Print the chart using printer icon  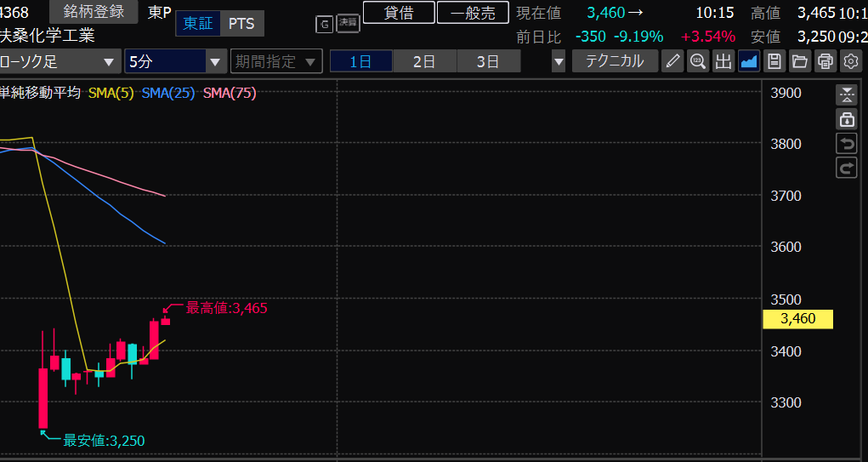pos(825,61)
